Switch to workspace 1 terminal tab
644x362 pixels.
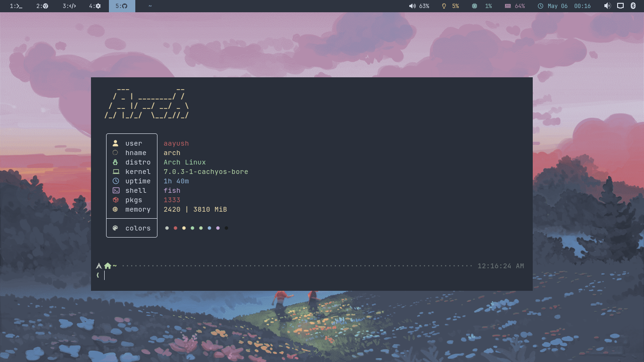[16, 6]
